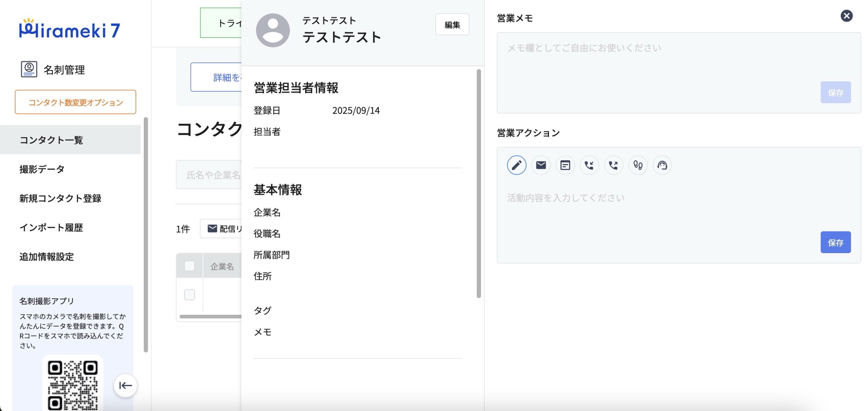This screenshot has width=868, height=411.
Task: Click the 編集 button for this contact
Action: tap(452, 24)
